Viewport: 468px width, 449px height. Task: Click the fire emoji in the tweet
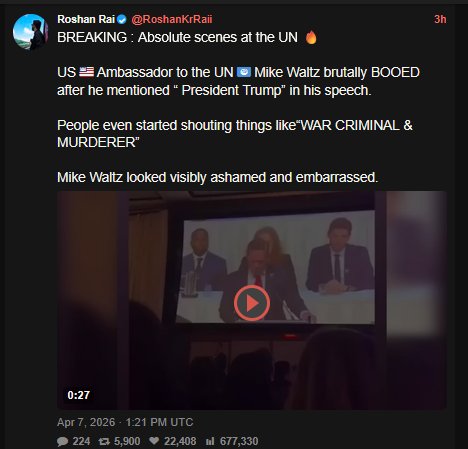click(311, 37)
